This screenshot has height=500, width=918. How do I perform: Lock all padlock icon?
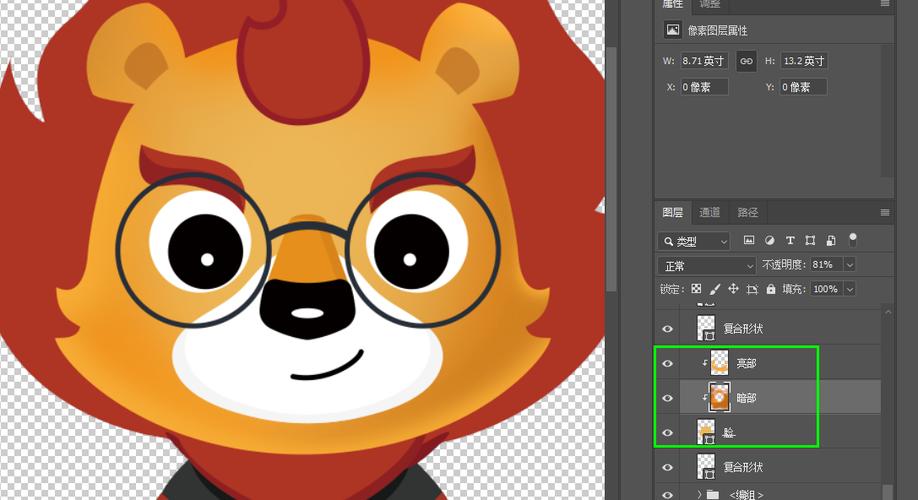coord(771,289)
